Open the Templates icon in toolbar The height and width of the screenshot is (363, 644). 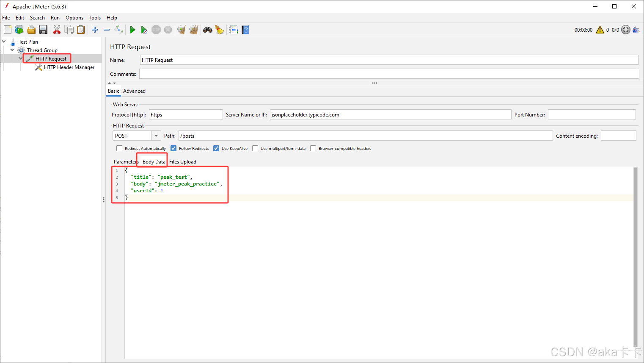[19, 30]
